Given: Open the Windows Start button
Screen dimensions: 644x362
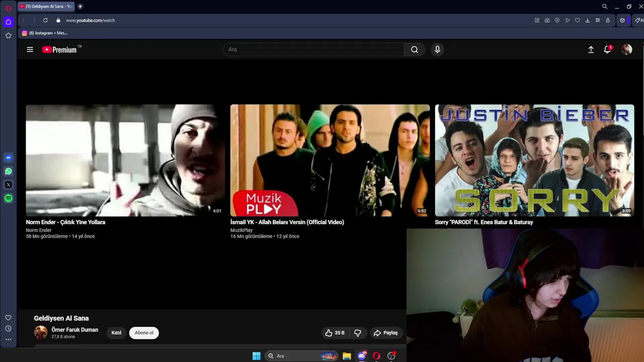Looking at the screenshot, I should point(257,356).
